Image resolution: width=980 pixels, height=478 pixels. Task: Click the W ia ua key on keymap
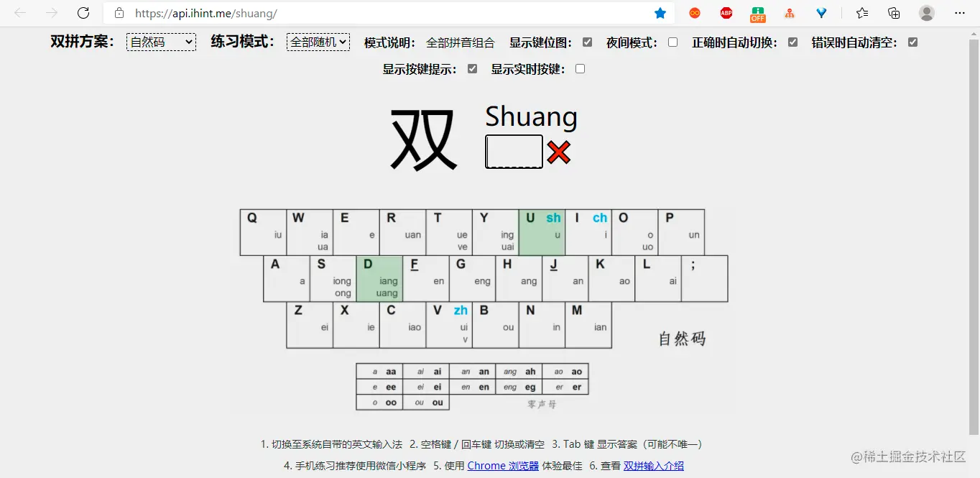310,232
